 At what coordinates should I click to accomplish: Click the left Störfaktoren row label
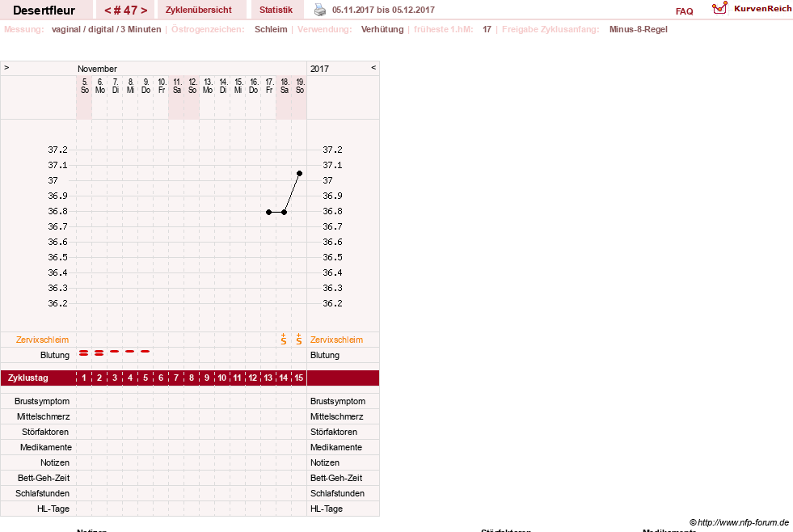45,432
